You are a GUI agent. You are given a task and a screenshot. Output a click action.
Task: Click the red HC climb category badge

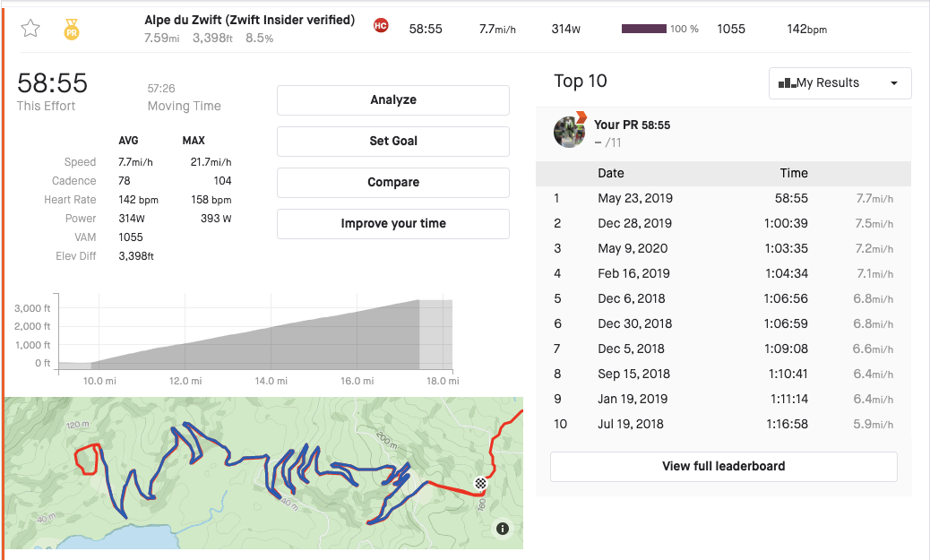(381, 25)
